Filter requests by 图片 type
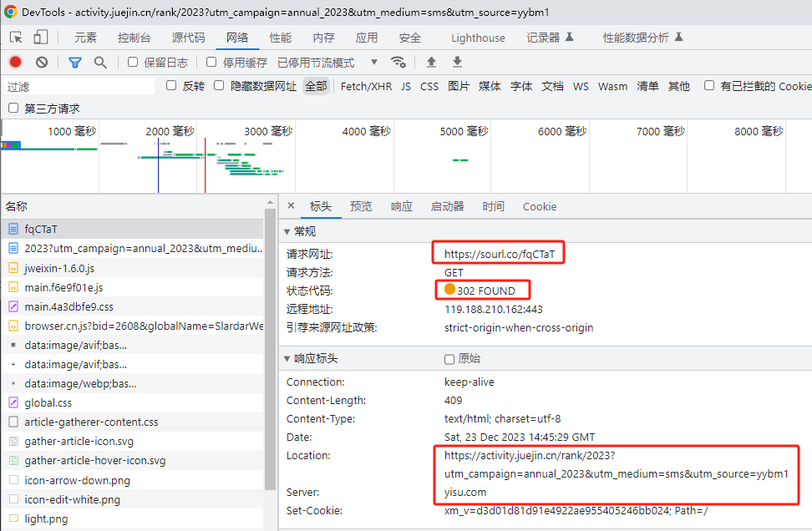This screenshot has width=812, height=531. pos(459,87)
